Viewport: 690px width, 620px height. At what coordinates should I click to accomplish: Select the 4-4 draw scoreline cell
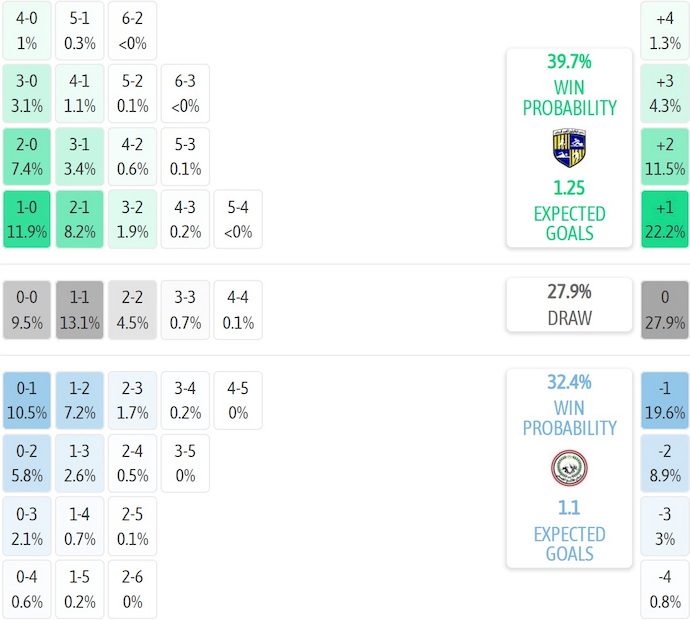point(238,310)
